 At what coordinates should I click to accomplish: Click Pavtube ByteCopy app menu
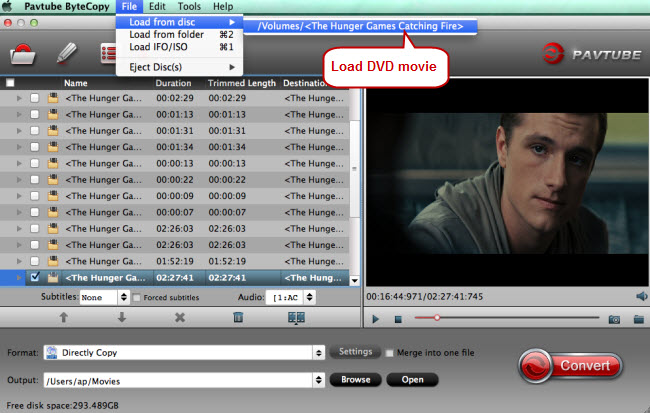click(x=67, y=6)
